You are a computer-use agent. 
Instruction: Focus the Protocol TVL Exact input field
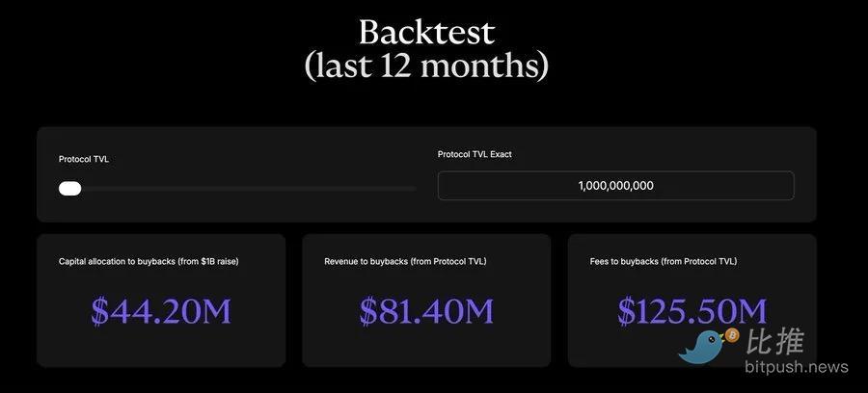[615, 186]
